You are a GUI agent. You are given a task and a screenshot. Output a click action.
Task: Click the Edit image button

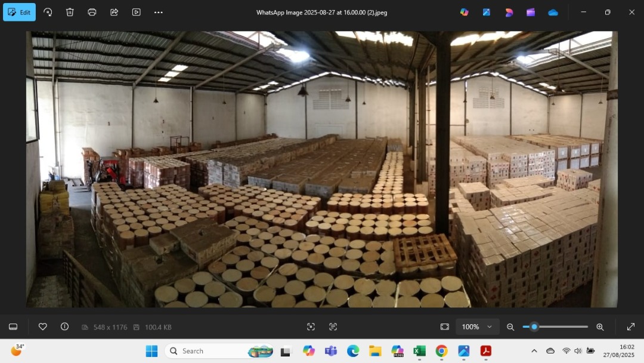pos(19,12)
